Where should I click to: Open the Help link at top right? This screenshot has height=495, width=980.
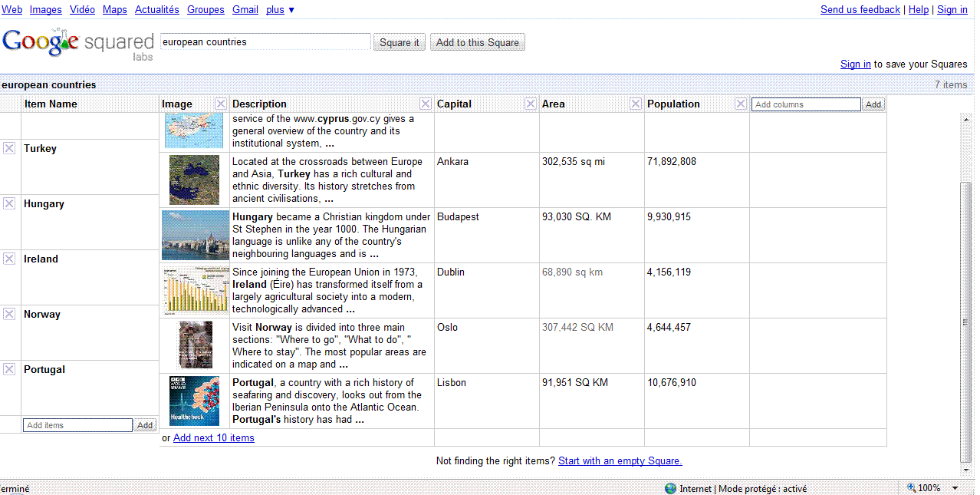[919, 10]
